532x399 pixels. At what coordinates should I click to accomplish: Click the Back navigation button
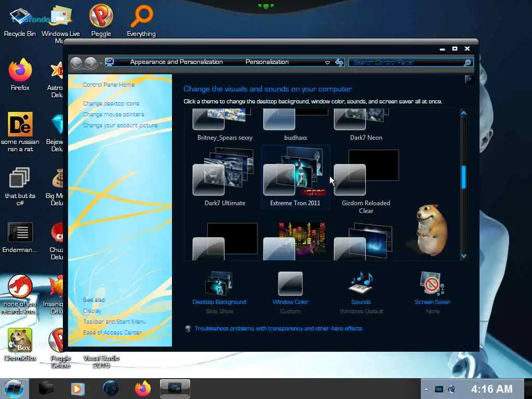[76, 63]
